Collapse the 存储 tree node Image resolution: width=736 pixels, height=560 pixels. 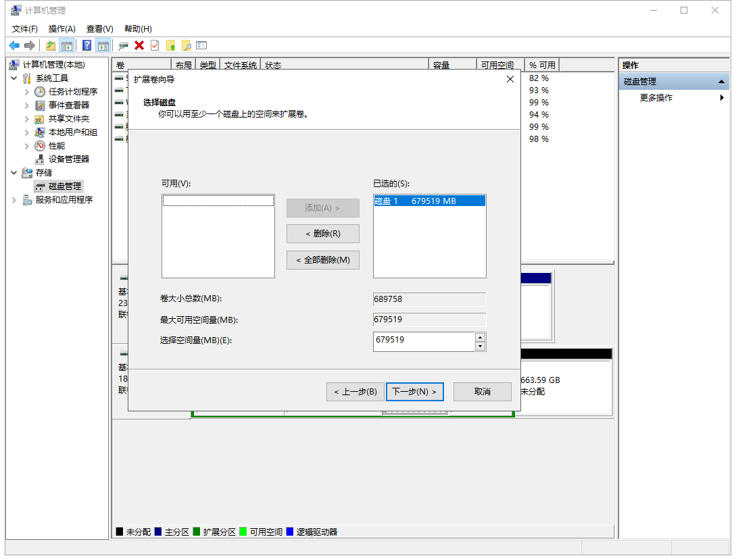coord(14,172)
